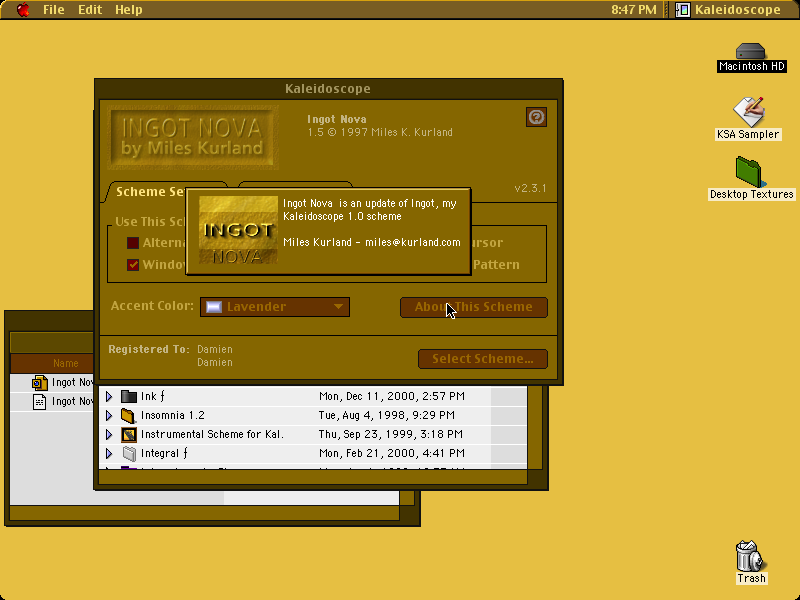This screenshot has height=600, width=800.
Task: Click the Select Scheme... button
Action: coord(483,359)
